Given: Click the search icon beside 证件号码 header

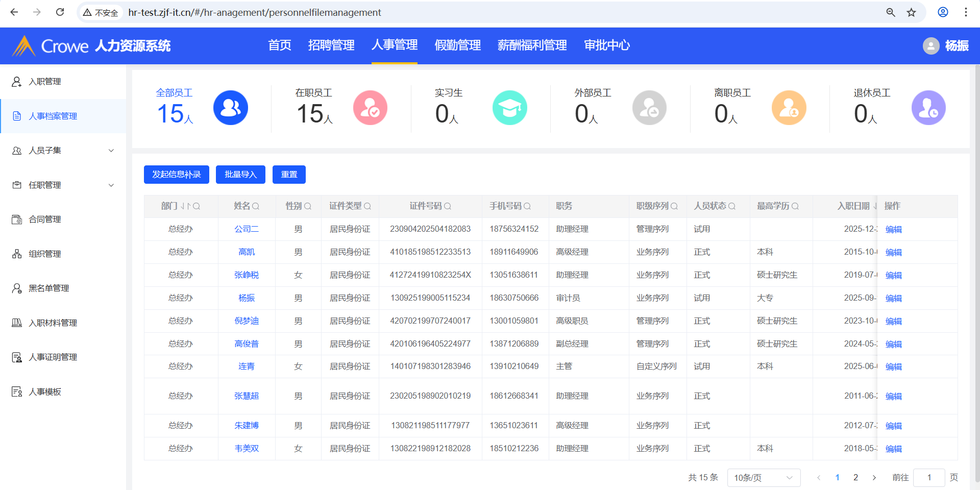Looking at the screenshot, I should [448, 206].
